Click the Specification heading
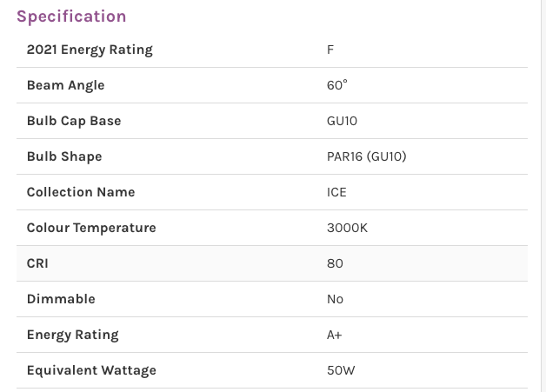546x392 pixels. [71, 17]
